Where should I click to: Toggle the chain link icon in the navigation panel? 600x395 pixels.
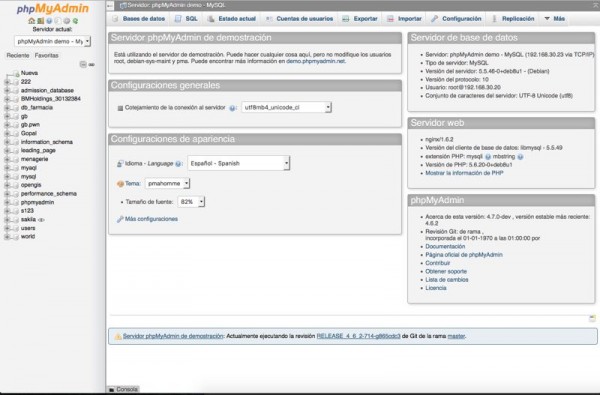(x=91, y=64)
